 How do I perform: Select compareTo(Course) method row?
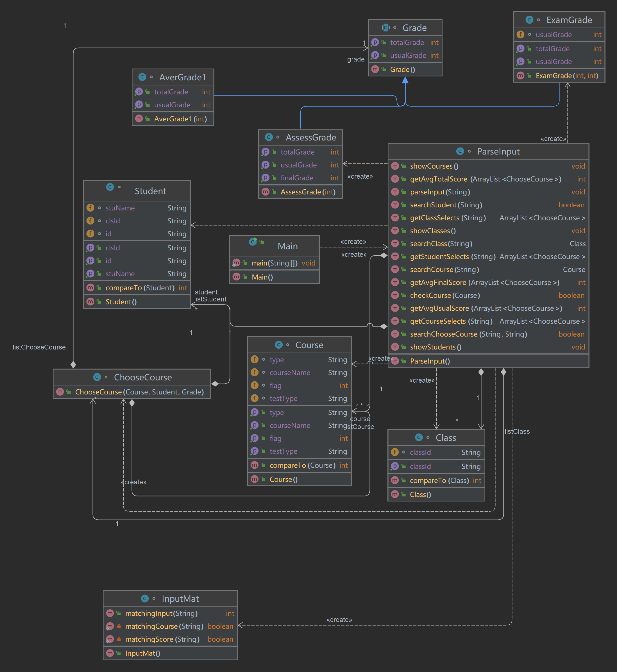click(x=302, y=465)
